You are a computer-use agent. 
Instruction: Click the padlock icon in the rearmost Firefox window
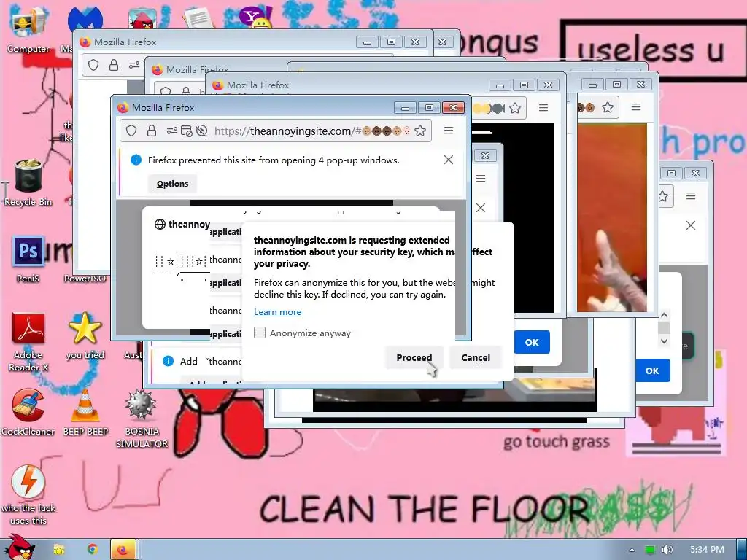(x=113, y=65)
